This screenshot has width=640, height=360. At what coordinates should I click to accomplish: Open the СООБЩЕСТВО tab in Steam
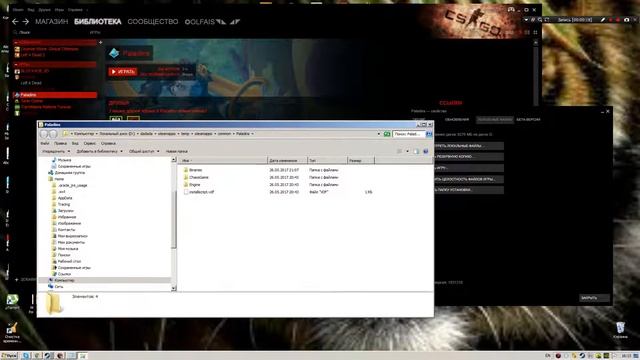point(153,22)
